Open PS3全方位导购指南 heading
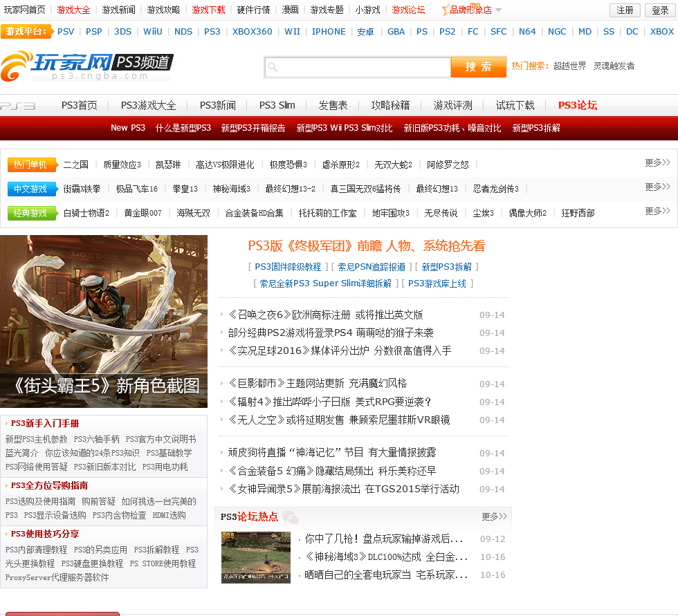The width and height of the screenshot is (678, 616). point(49,485)
